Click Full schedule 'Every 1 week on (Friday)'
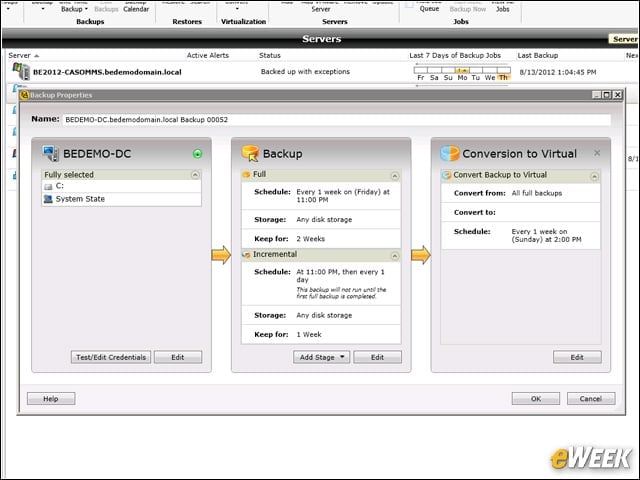The width and height of the screenshot is (640, 480). tap(343, 196)
